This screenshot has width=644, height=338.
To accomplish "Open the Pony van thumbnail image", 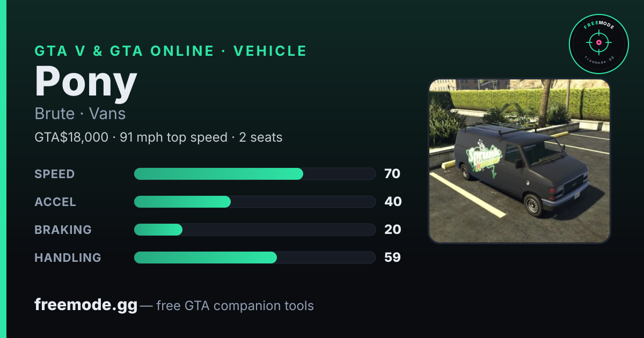I will 519,161.
